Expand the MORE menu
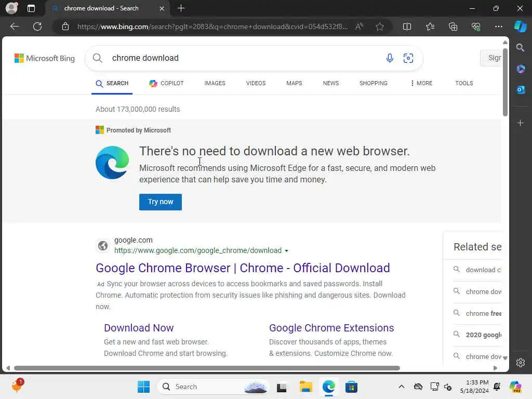 tap(421, 84)
